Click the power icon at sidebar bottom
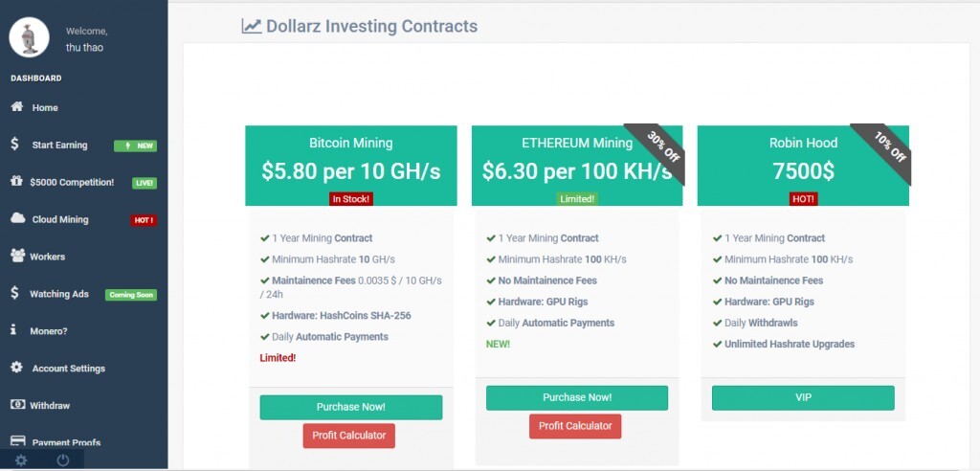The height and width of the screenshot is (471, 980). [63, 460]
